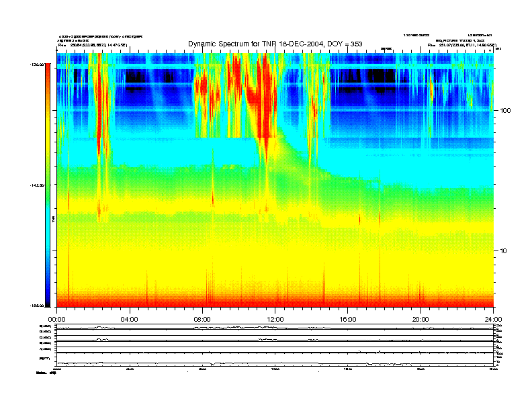Click the "08:00" time axis label
This screenshot has width=532, height=411.
[202, 320]
